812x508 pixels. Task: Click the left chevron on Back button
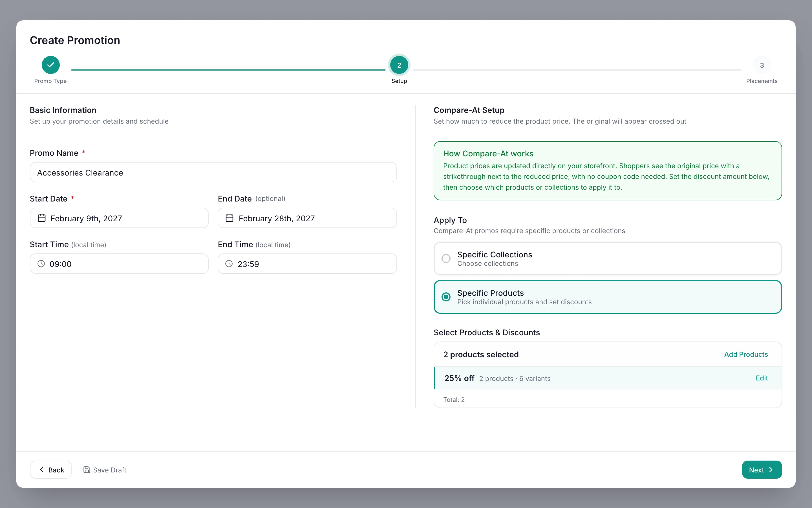[42, 470]
